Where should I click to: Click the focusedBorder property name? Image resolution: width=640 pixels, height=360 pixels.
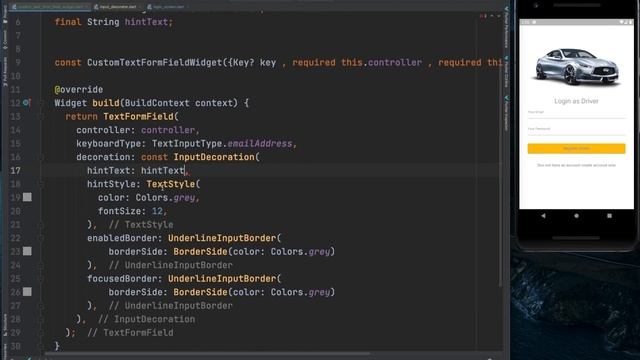pos(122,279)
